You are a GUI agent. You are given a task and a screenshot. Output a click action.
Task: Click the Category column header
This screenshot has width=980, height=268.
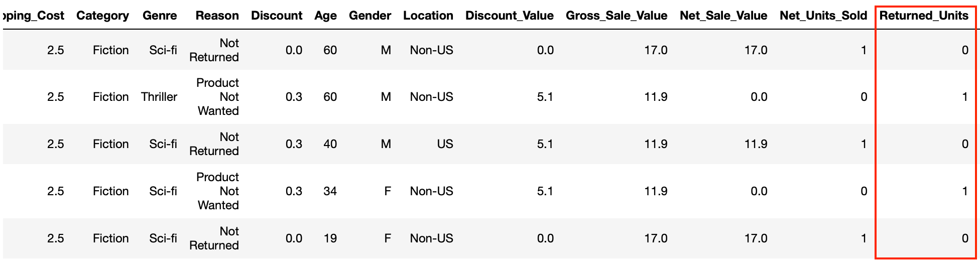[102, 16]
